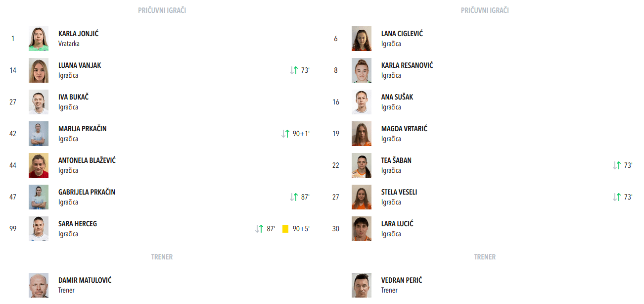Click Tea Šaban's substitution arrows icon
This screenshot has width=644, height=304.
[x=617, y=165]
